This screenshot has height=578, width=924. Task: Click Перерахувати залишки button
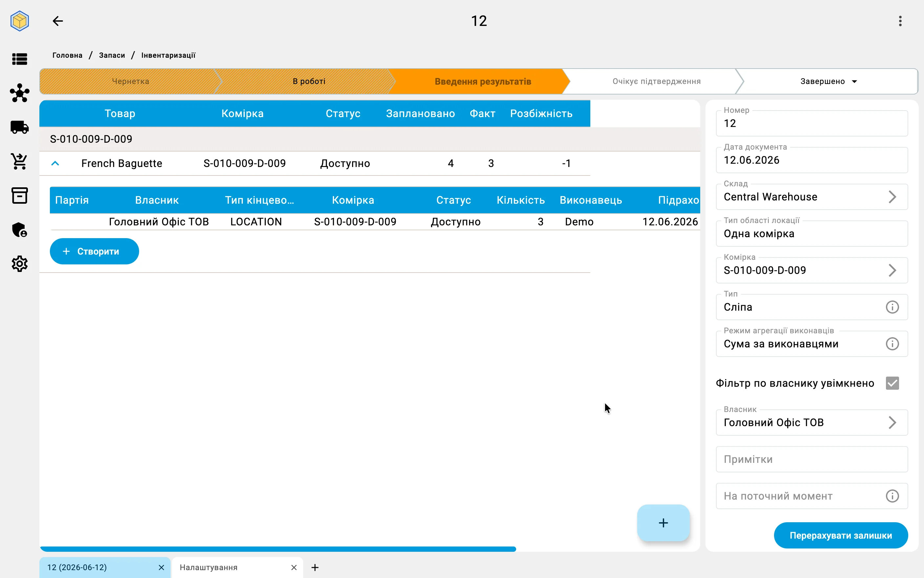[x=841, y=535]
